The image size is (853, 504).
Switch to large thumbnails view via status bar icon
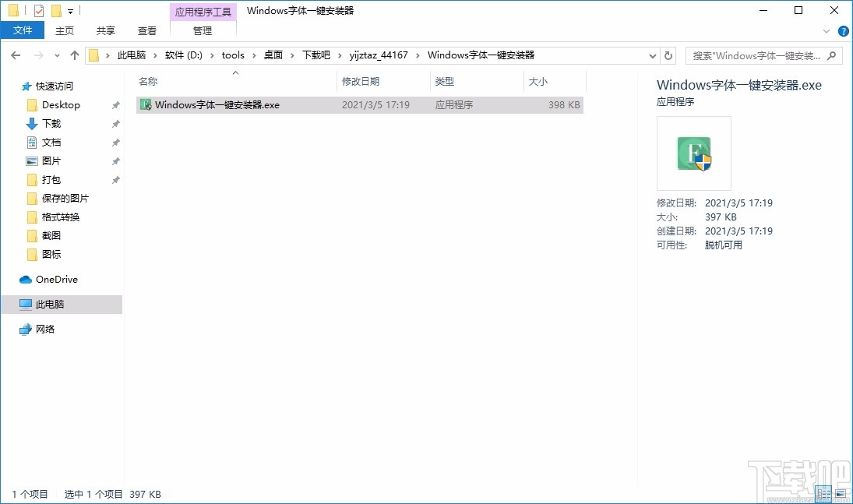coord(842,493)
